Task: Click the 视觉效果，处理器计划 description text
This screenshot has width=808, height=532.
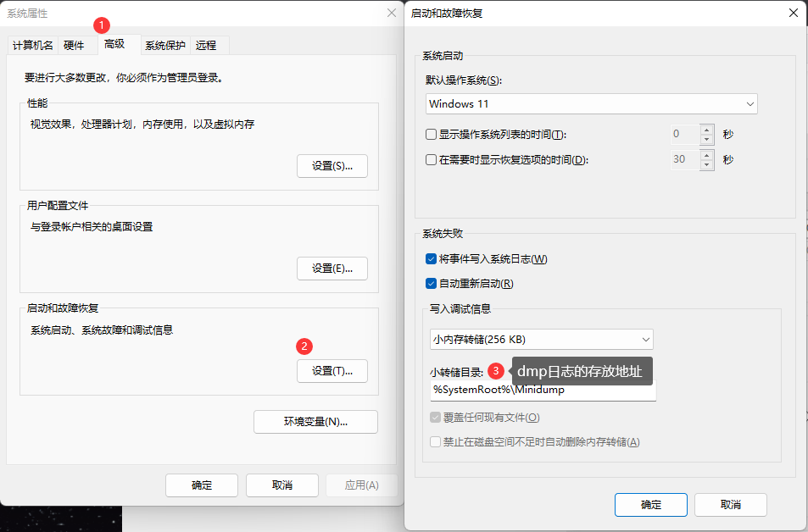Action: pos(142,125)
